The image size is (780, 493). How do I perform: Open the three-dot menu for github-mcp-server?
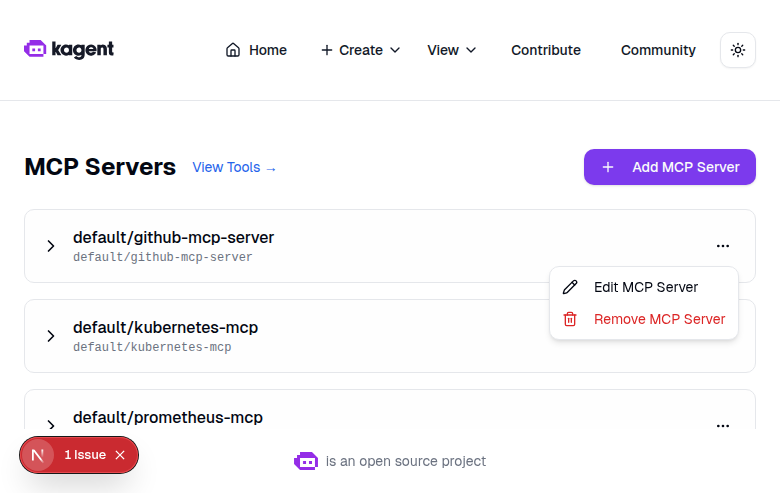(723, 246)
